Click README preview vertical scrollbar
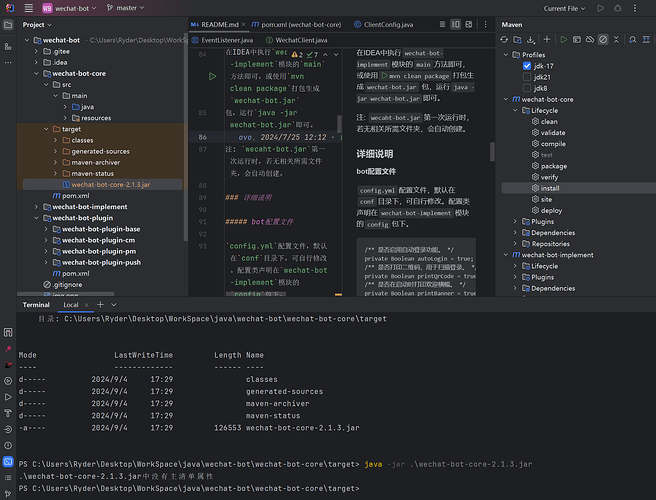 click(x=492, y=151)
